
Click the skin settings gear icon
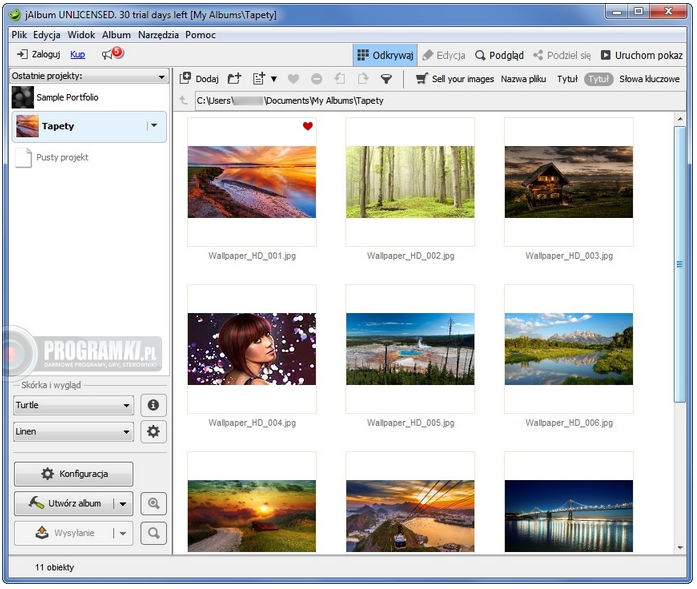153,431
